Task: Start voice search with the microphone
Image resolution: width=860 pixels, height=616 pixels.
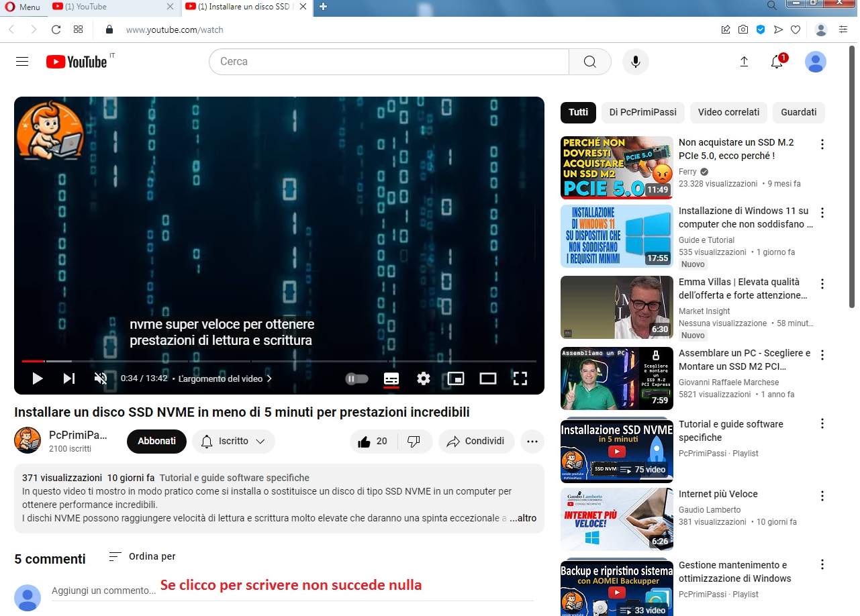Action: [x=635, y=62]
